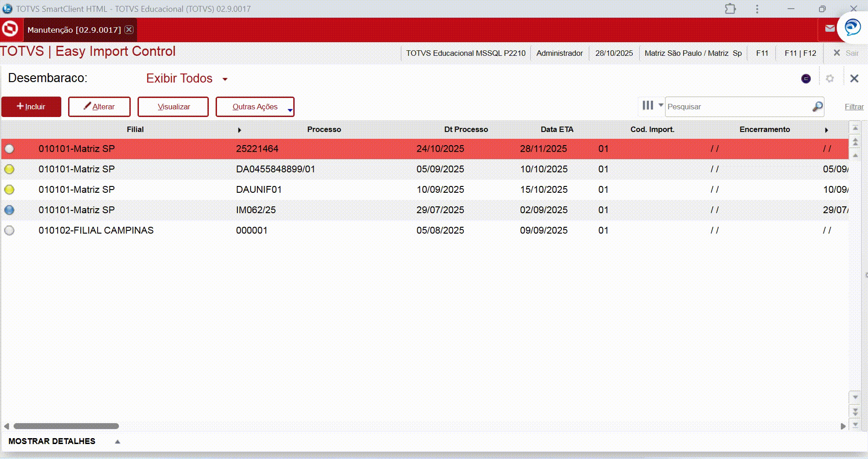Click the arrow marker after Filial header

(x=239, y=130)
